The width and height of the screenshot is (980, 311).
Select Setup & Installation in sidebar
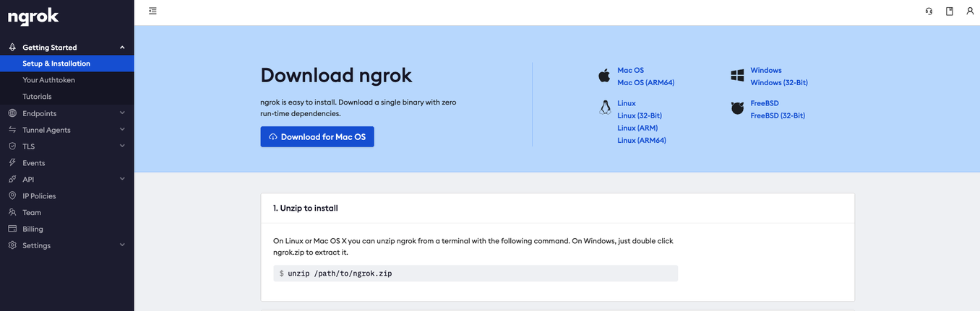point(67,63)
